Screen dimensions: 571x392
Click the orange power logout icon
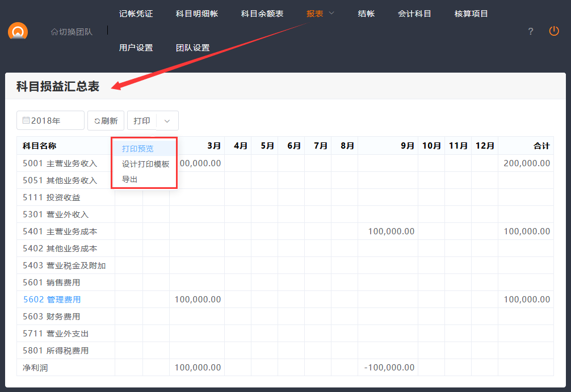pyautogui.click(x=554, y=31)
